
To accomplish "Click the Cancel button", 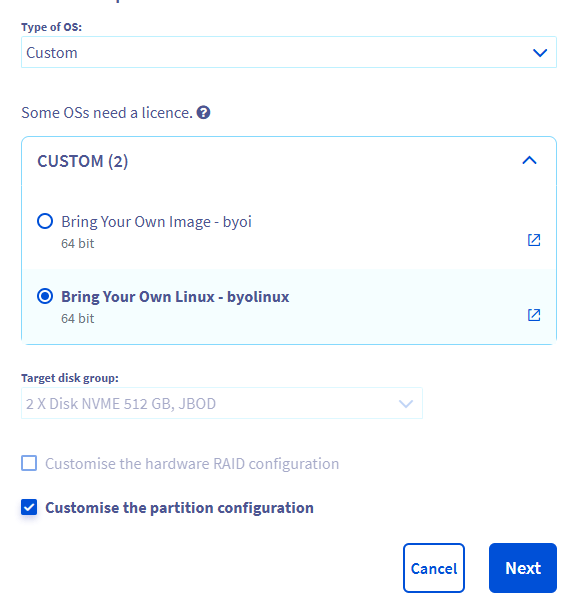I will pos(434,568).
